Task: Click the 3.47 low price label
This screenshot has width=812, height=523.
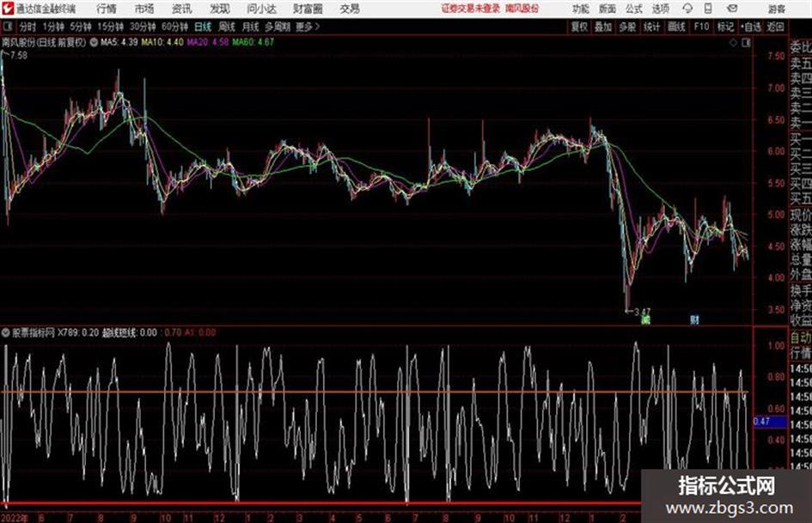Action: 642,312
